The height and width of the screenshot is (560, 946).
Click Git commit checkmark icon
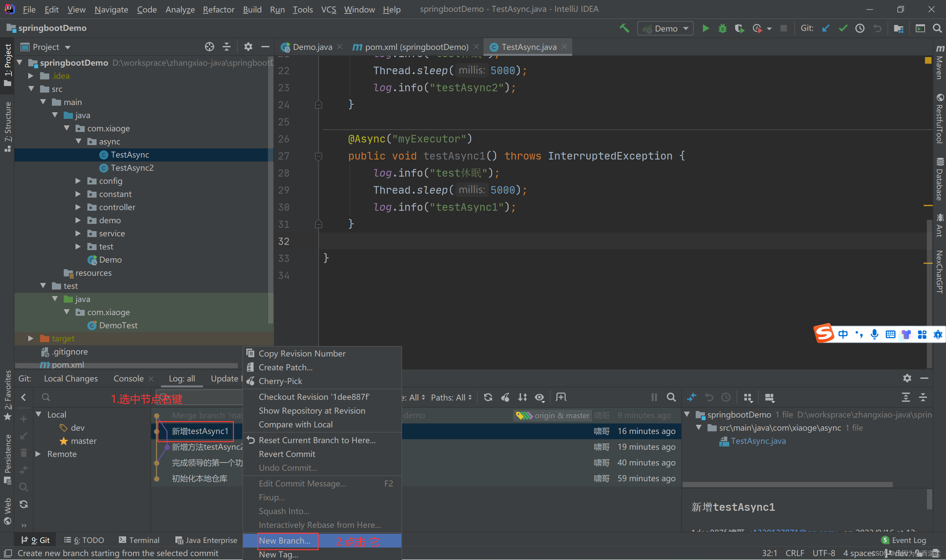(x=843, y=28)
